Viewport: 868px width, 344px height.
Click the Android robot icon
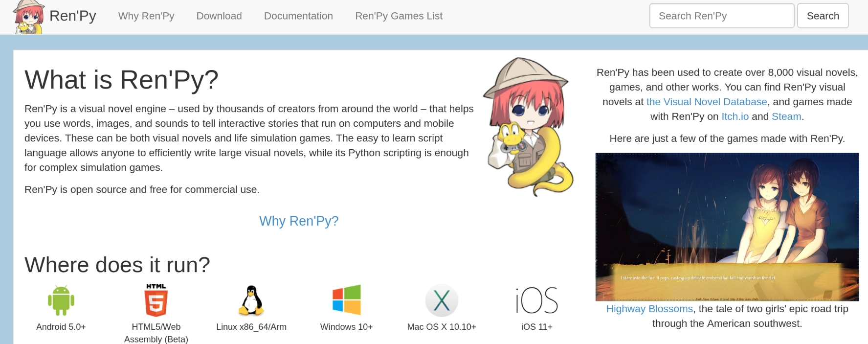61,300
